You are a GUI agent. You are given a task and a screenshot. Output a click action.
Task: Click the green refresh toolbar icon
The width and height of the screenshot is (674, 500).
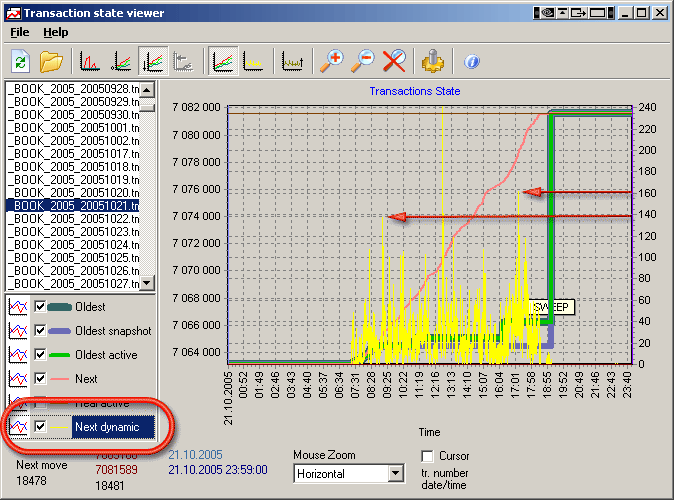(x=20, y=61)
